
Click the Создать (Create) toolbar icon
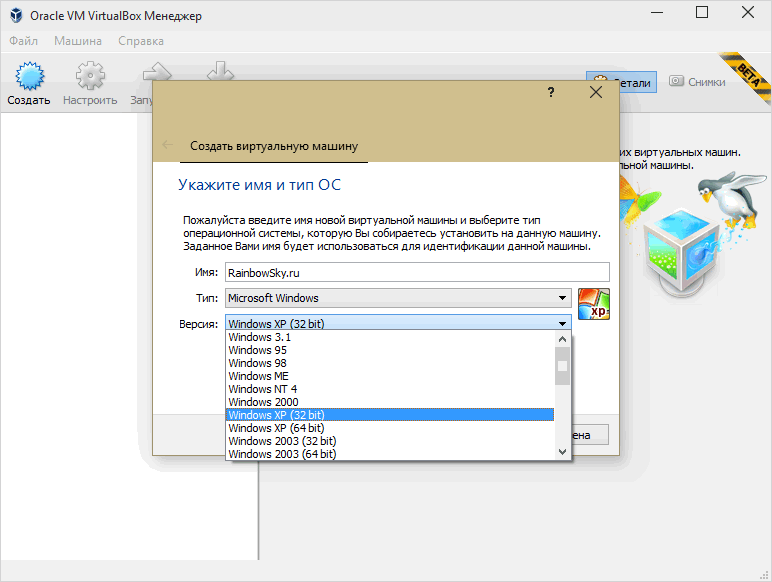coord(29,76)
